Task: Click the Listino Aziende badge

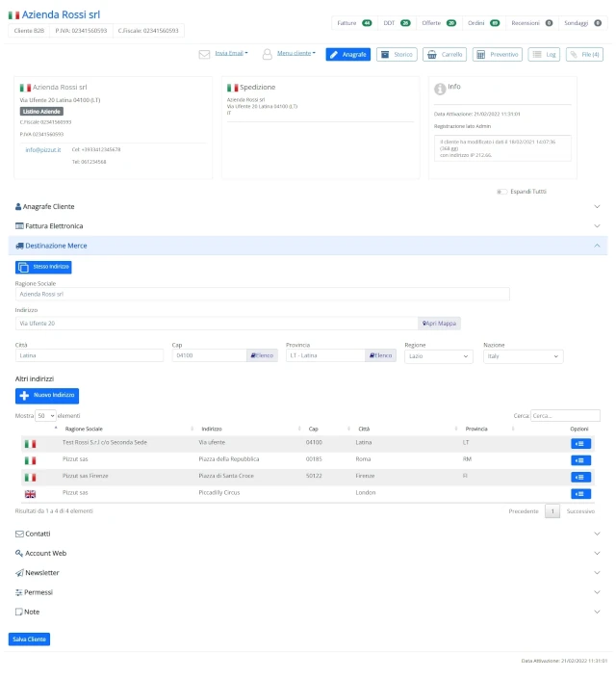Action: (x=41, y=112)
